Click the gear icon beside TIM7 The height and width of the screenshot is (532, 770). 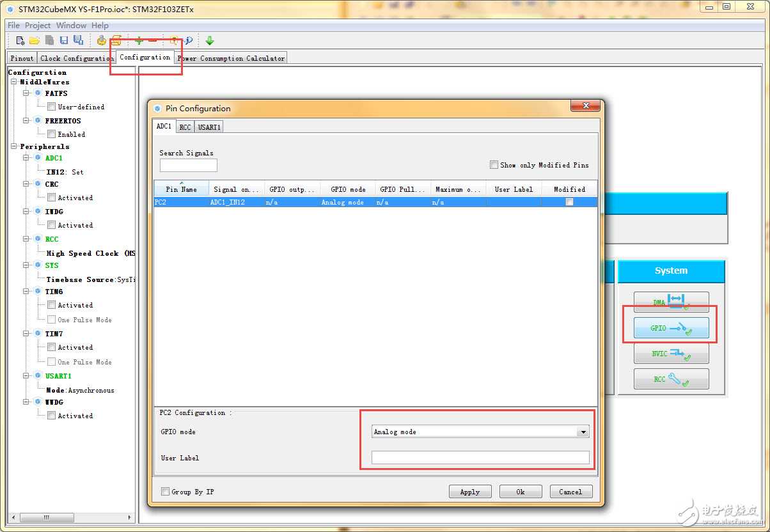[38, 333]
